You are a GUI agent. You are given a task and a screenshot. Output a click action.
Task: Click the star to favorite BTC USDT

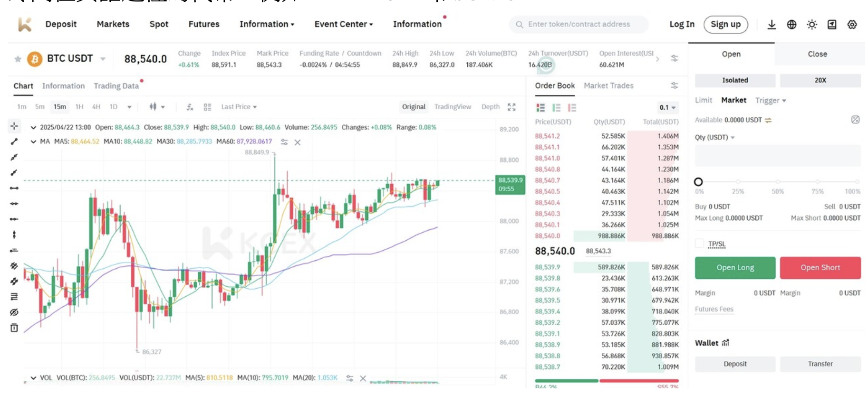[x=18, y=59]
